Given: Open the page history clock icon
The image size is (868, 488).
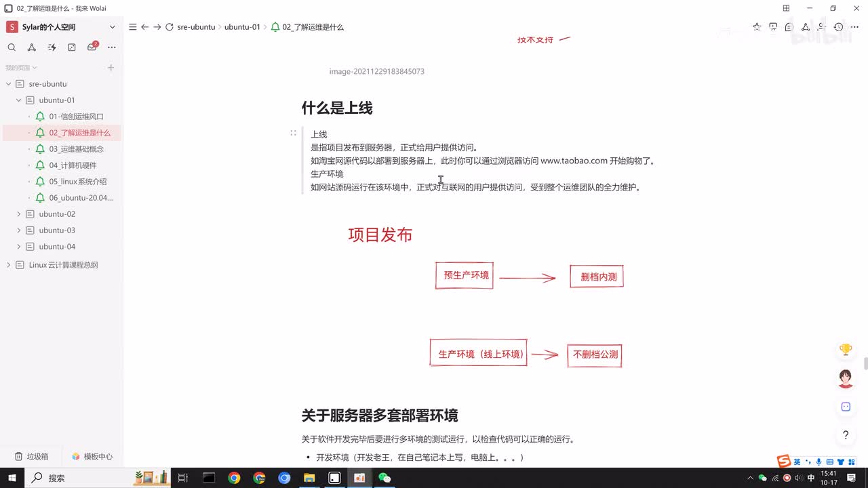Looking at the screenshot, I should 839,27.
